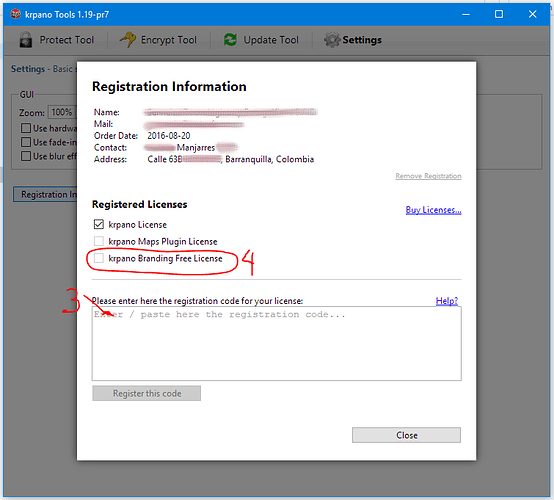Check the krpano Maps Plugin License box
The height and width of the screenshot is (500, 554).
click(x=99, y=241)
